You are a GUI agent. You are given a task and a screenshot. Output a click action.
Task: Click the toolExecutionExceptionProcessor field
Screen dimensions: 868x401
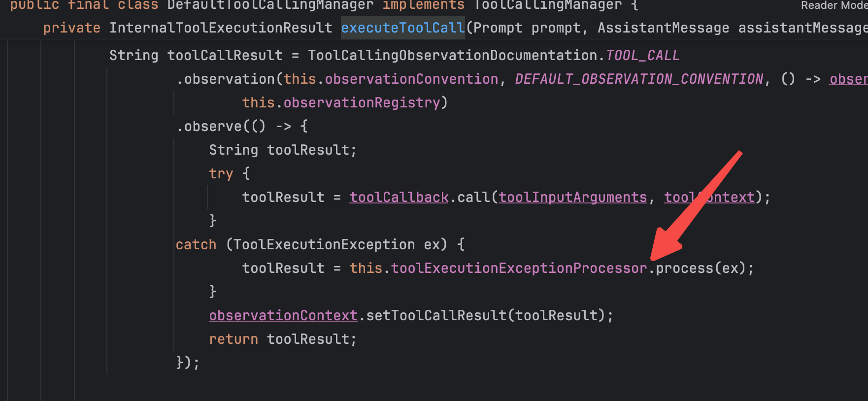[x=519, y=268]
